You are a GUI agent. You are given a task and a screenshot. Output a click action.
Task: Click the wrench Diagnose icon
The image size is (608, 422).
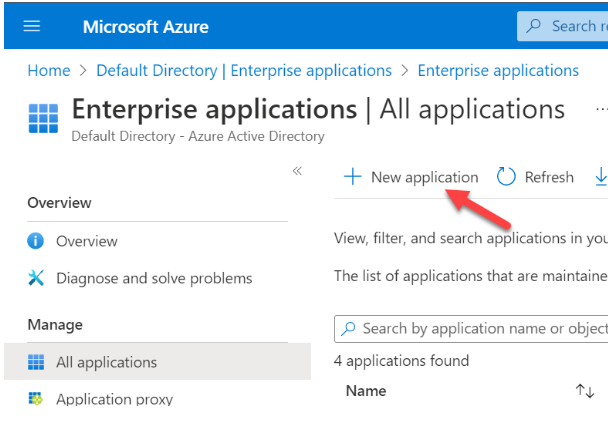36,278
